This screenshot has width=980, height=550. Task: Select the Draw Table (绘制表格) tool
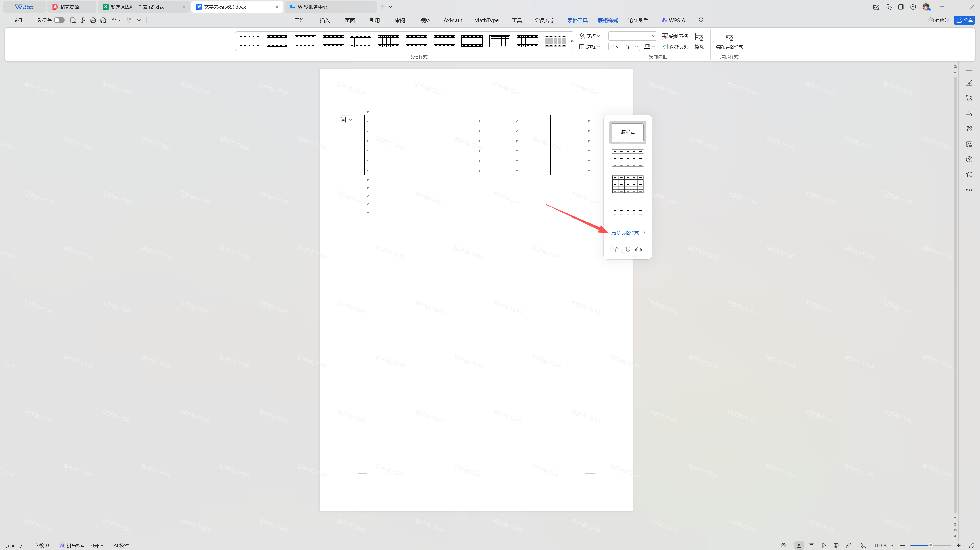[x=675, y=36]
